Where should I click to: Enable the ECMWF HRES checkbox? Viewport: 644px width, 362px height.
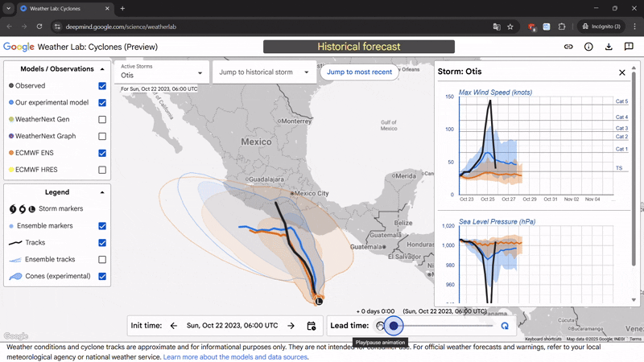coord(102,170)
